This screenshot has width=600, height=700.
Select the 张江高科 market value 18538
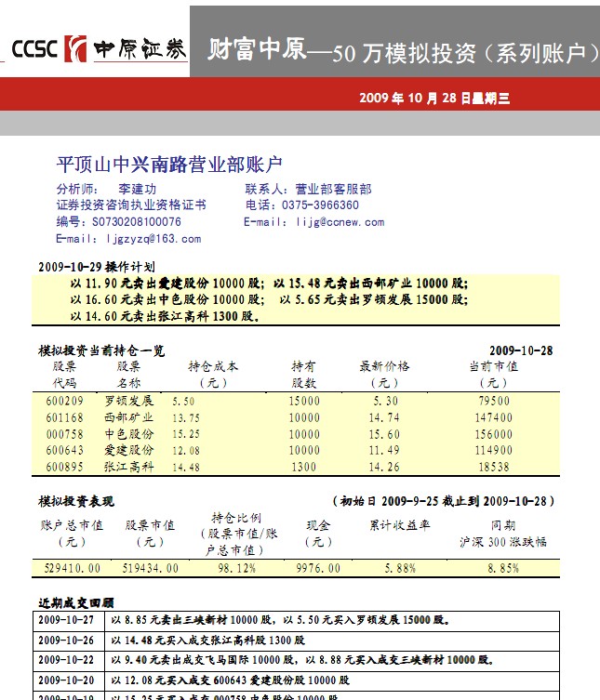tap(493, 467)
